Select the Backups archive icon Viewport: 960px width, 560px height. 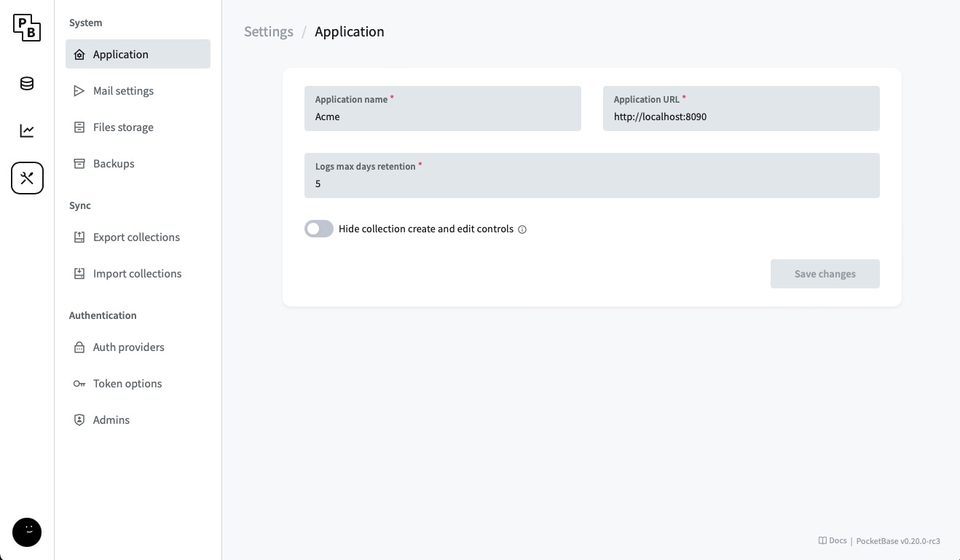coord(79,164)
